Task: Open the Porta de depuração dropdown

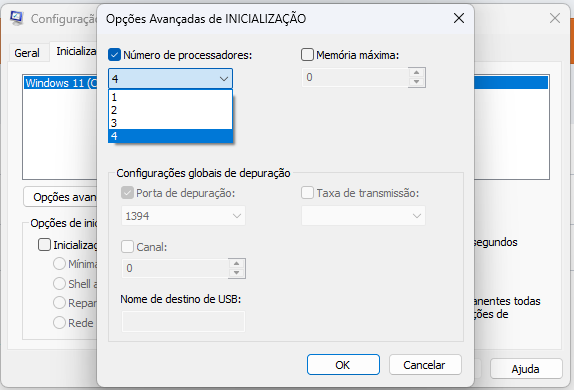Action: click(x=183, y=216)
